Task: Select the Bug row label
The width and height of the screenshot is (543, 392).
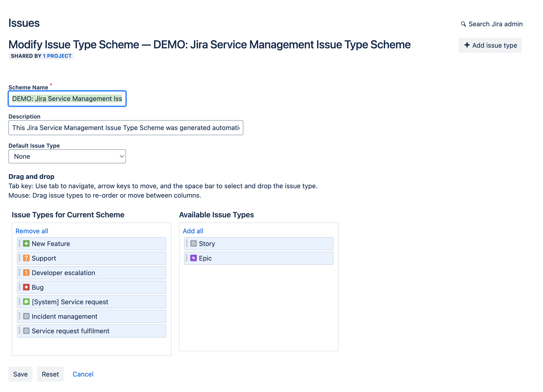Action: [x=38, y=287]
